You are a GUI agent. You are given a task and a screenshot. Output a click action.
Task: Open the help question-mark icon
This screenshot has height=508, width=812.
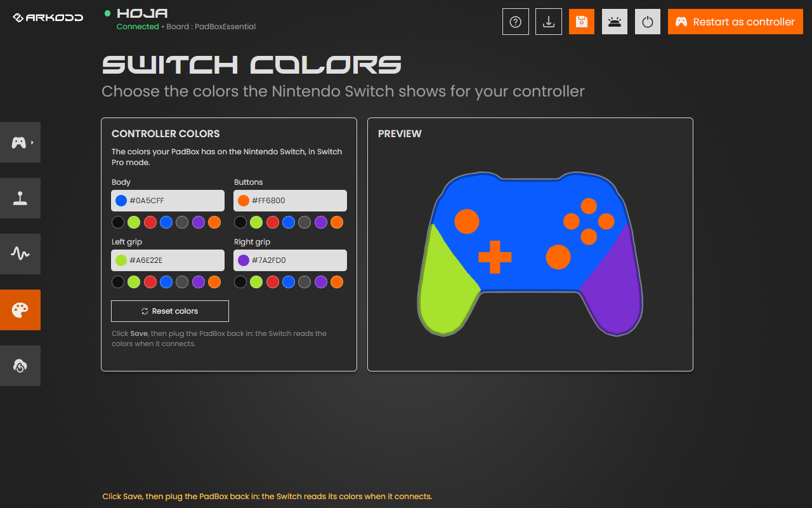pyautogui.click(x=516, y=22)
